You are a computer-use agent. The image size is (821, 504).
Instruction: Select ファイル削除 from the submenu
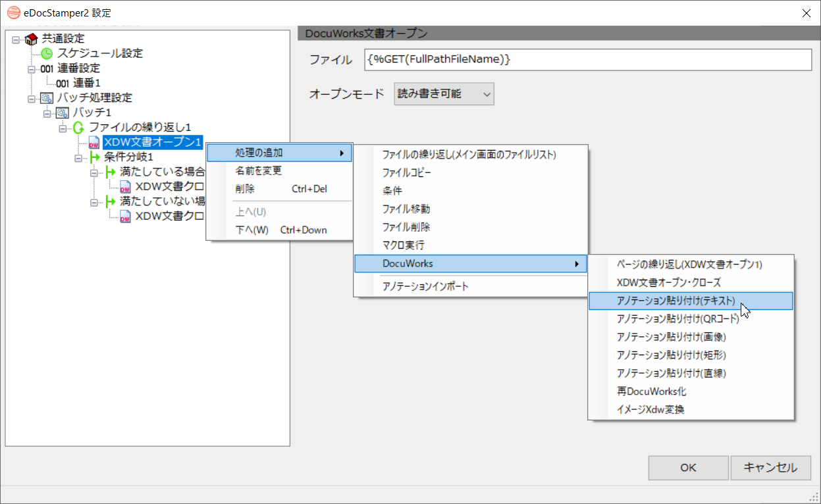click(470, 227)
